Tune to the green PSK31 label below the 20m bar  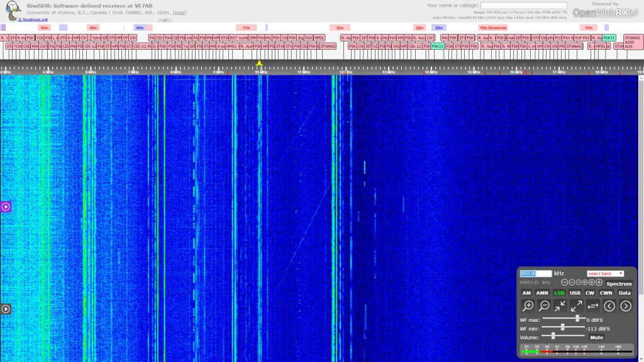[438, 47]
